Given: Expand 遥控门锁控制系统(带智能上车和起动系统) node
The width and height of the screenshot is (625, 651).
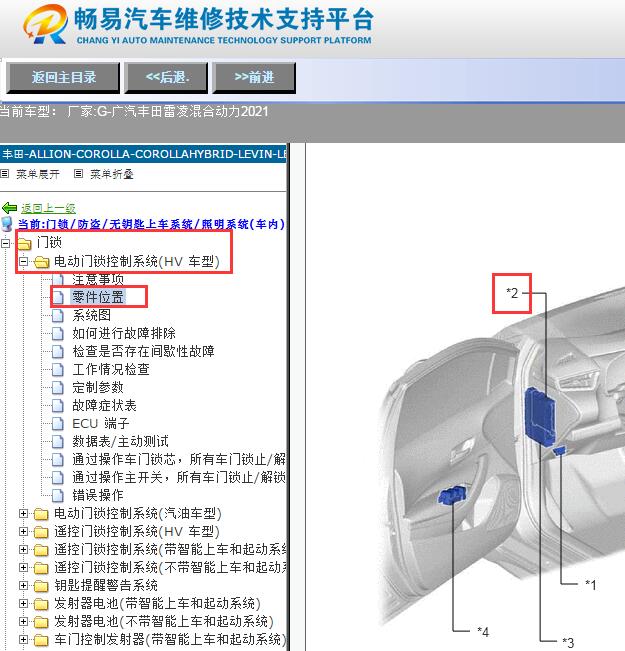Looking at the screenshot, I should (23, 549).
